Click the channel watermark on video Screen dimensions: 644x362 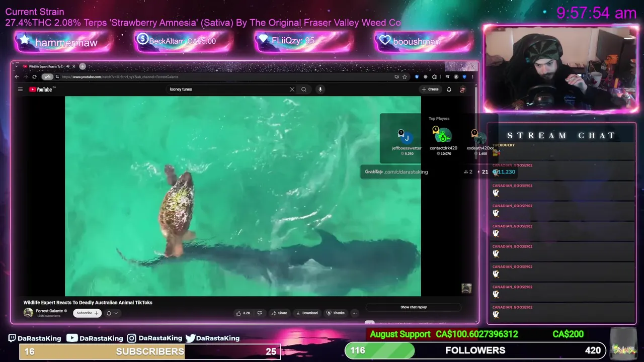coord(466,288)
